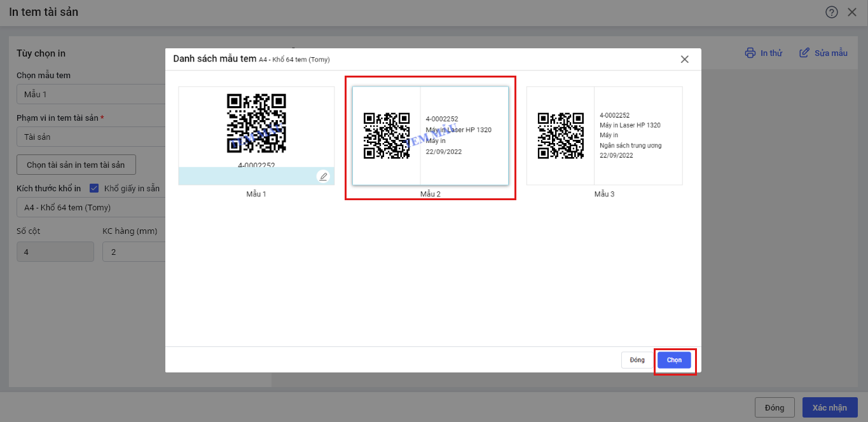Click the Tùy chọn in heading
Screen dimensions: 868x422
tap(41, 53)
